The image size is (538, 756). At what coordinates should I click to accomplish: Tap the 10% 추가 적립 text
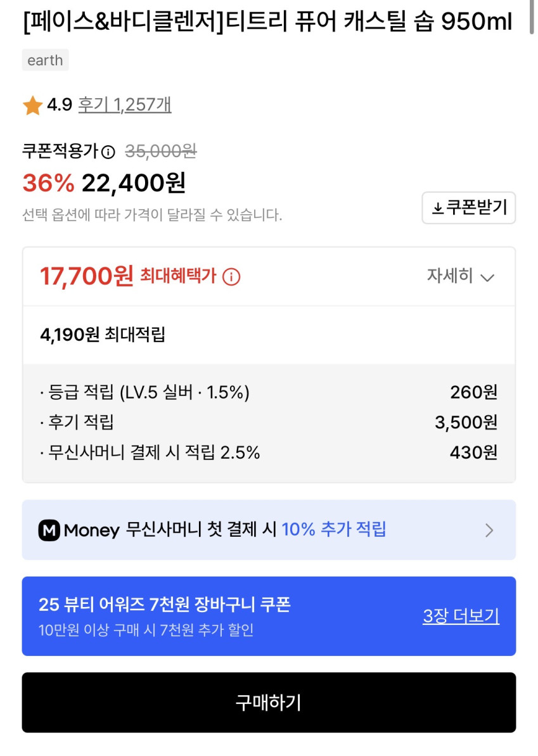click(333, 530)
